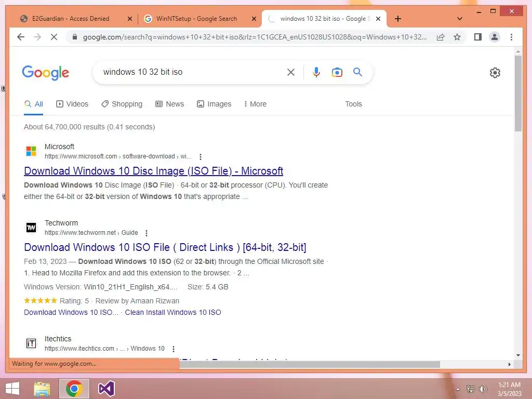Click the microsoft.com software-download URL
The height and width of the screenshot is (399, 532).
point(118,156)
